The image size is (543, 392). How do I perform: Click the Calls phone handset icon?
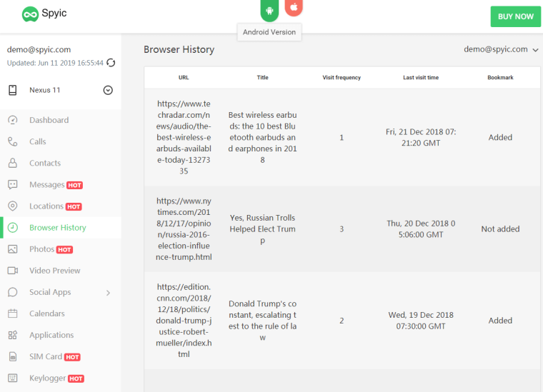[13, 141]
